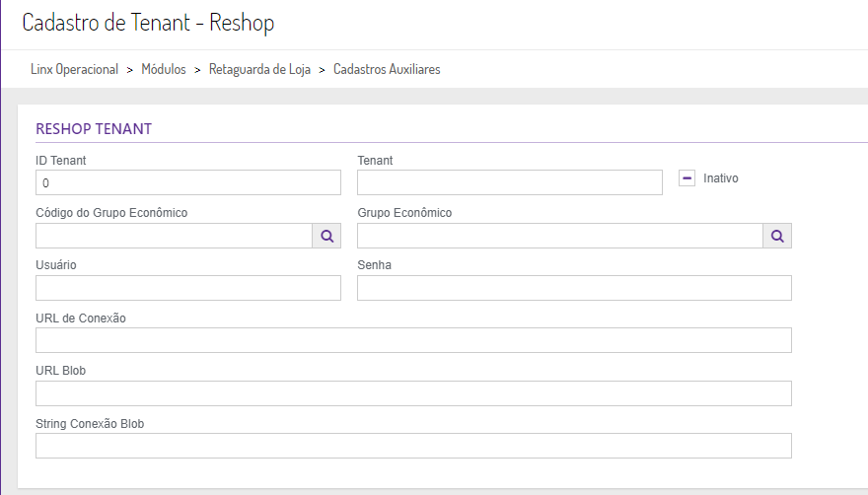The image size is (868, 495).
Task: Select the Usuário input field
Action: (188, 288)
